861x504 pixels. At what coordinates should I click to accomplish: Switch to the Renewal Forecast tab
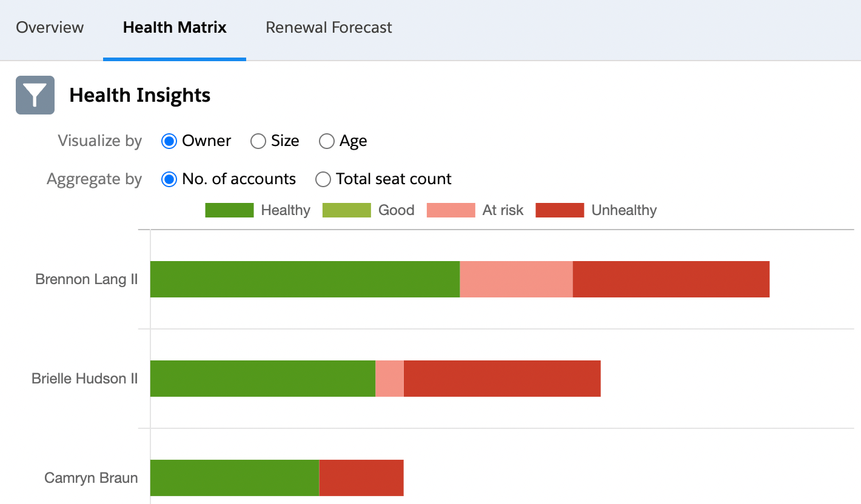329,28
